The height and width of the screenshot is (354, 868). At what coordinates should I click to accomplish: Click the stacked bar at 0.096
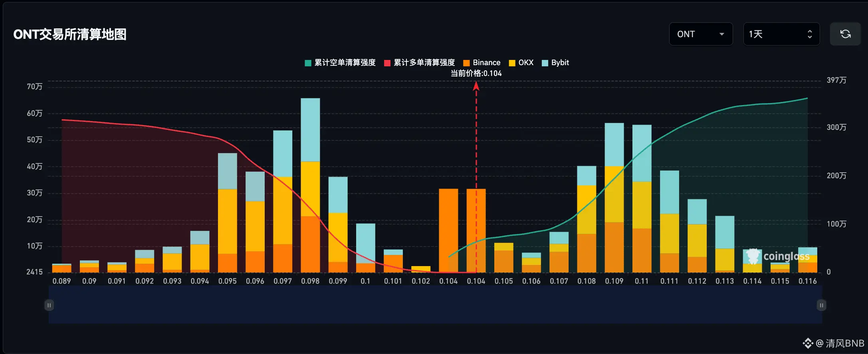coord(255,222)
